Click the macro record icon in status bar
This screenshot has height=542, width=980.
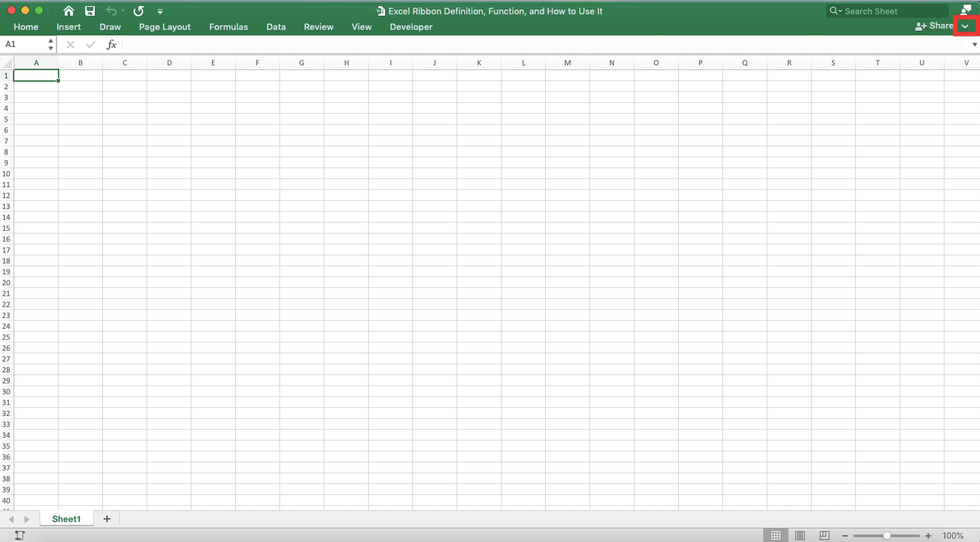(19, 535)
